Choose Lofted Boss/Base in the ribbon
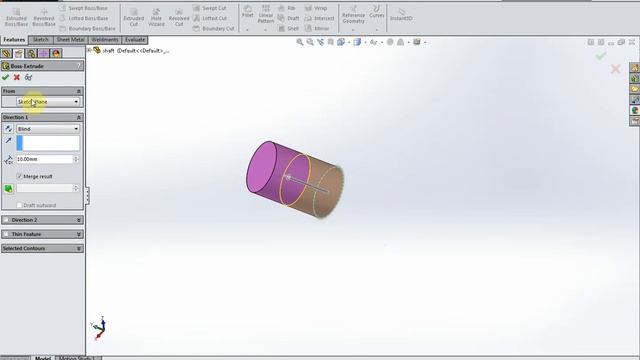Viewport: 640px width, 360px height. coord(84,18)
